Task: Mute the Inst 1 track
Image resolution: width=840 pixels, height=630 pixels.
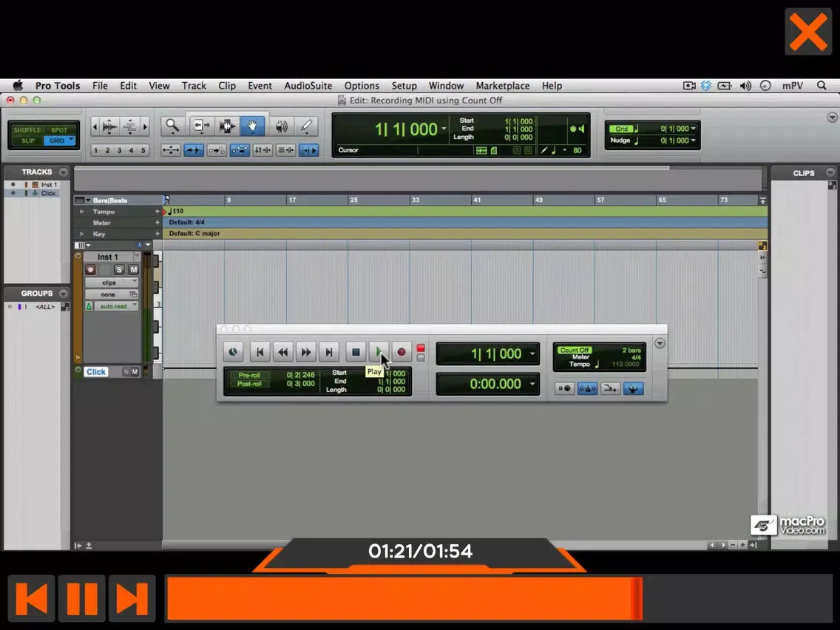Action: click(133, 269)
